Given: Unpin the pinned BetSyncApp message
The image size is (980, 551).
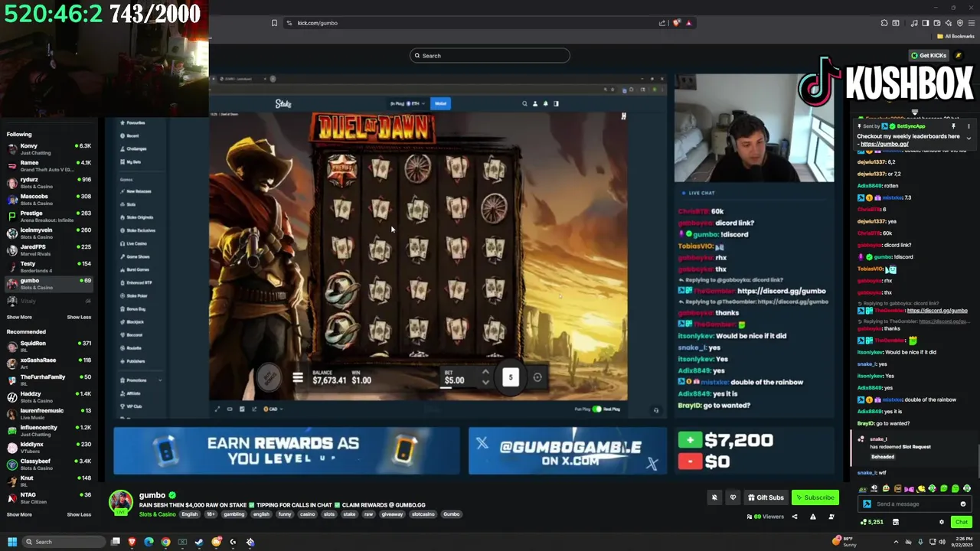Looking at the screenshot, I should 953,126.
